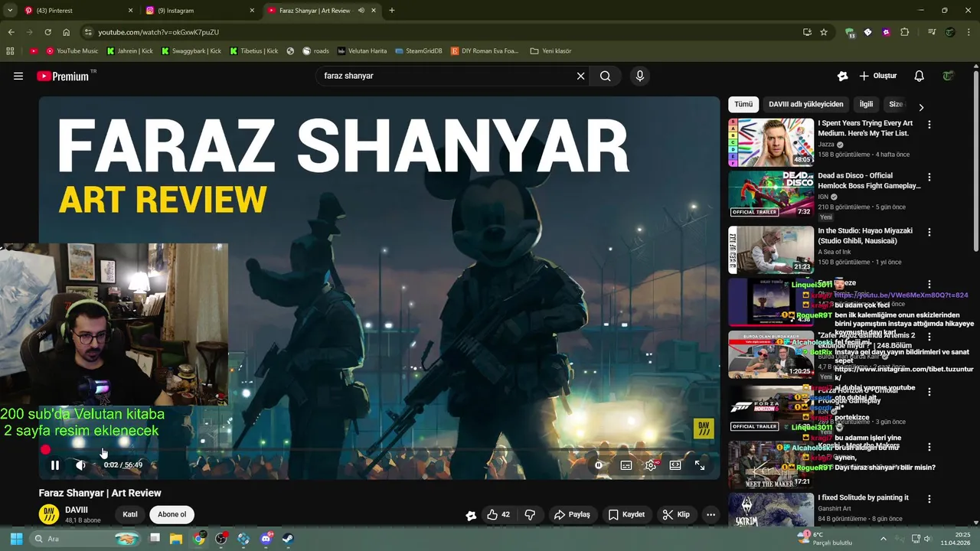The width and height of the screenshot is (980, 551).
Task: Open the Dead as Disco video thumbnail
Action: point(771,194)
